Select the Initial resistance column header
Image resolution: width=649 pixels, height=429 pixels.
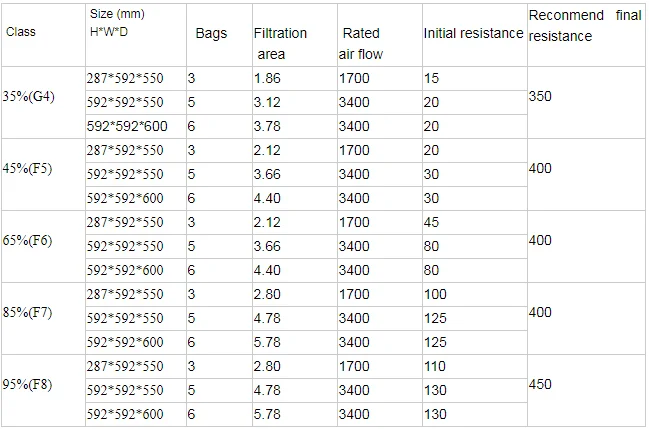pyautogui.click(x=473, y=33)
